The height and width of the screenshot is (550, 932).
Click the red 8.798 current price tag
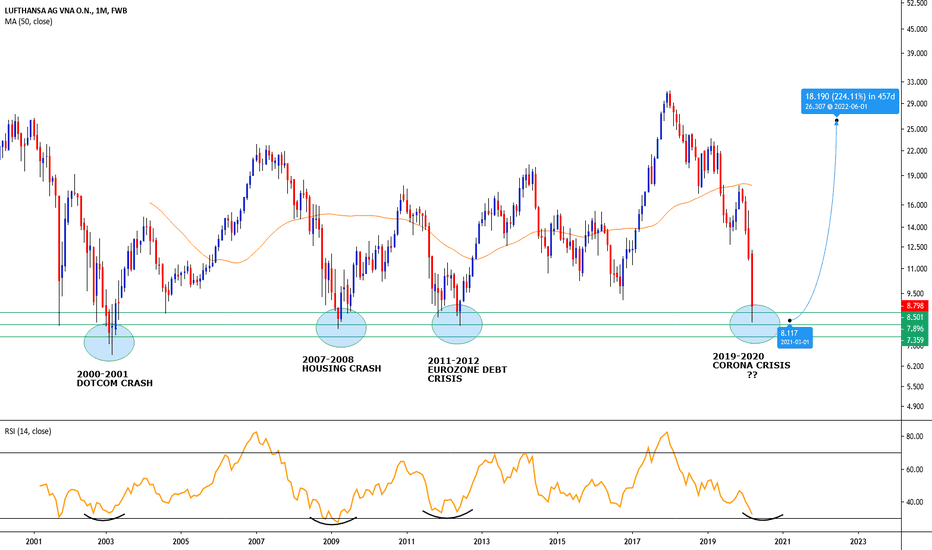[915, 306]
